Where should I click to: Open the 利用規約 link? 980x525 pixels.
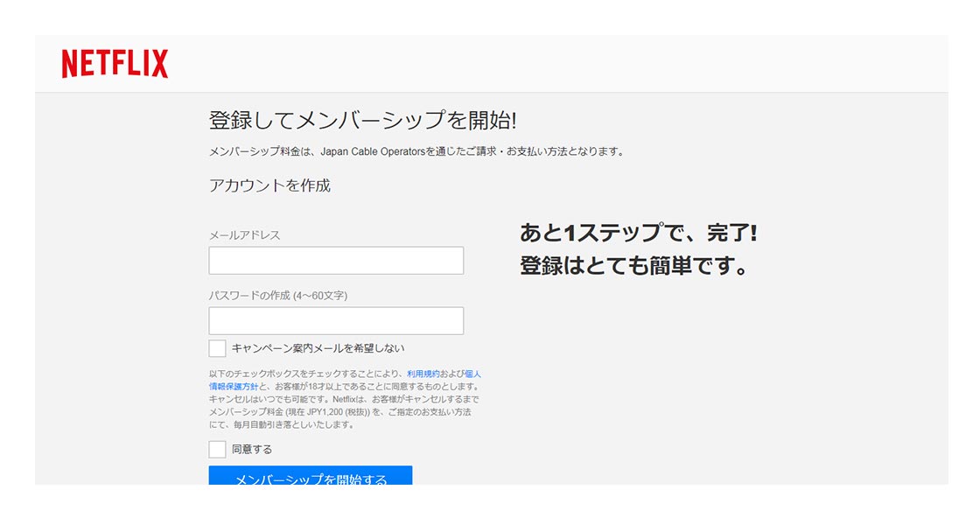[423, 374]
